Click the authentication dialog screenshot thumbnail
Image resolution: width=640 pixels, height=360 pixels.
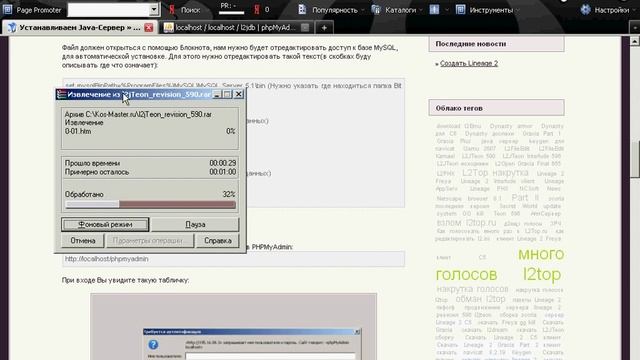[233, 326]
